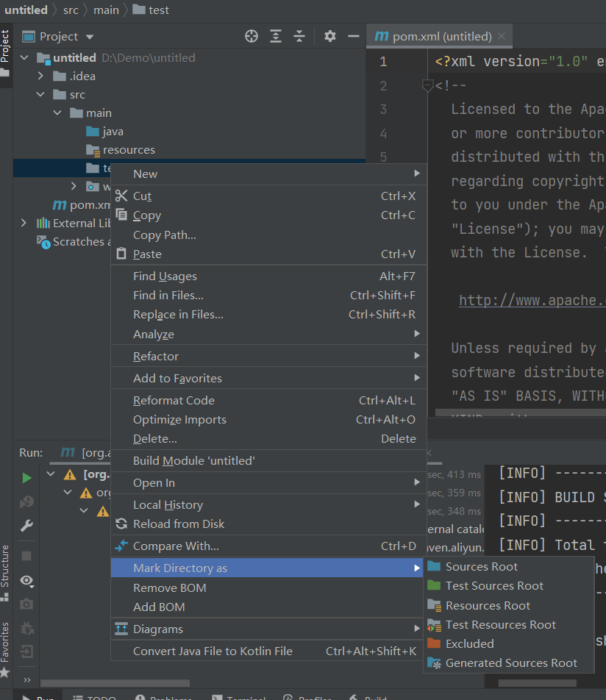Select Mark Directory as menu item
The width and height of the screenshot is (606, 700).
(267, 568)
